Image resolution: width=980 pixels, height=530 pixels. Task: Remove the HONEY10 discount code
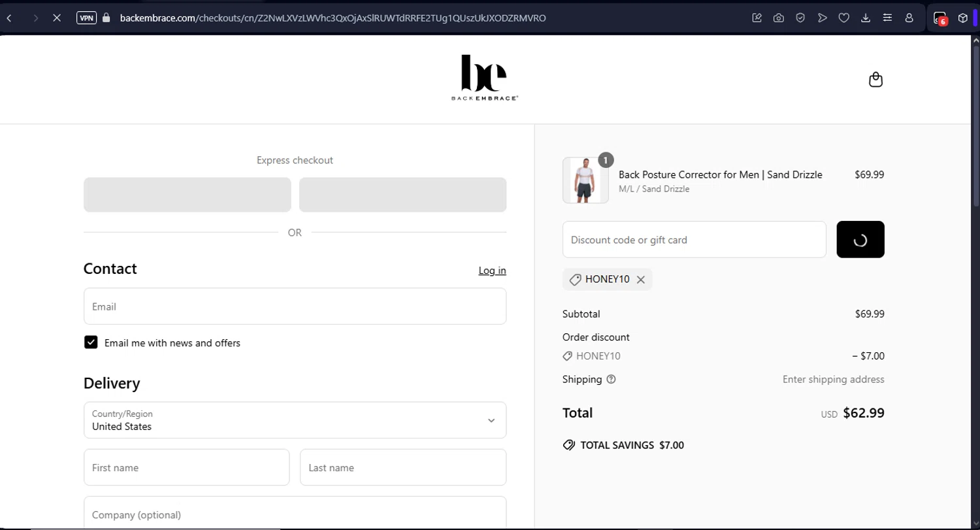(641, 280)
